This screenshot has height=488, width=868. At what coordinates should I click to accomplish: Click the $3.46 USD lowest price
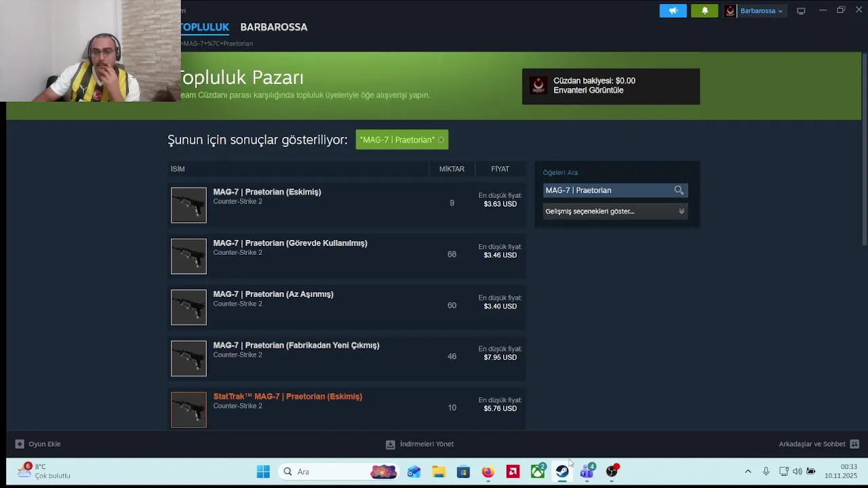[500, 256]
